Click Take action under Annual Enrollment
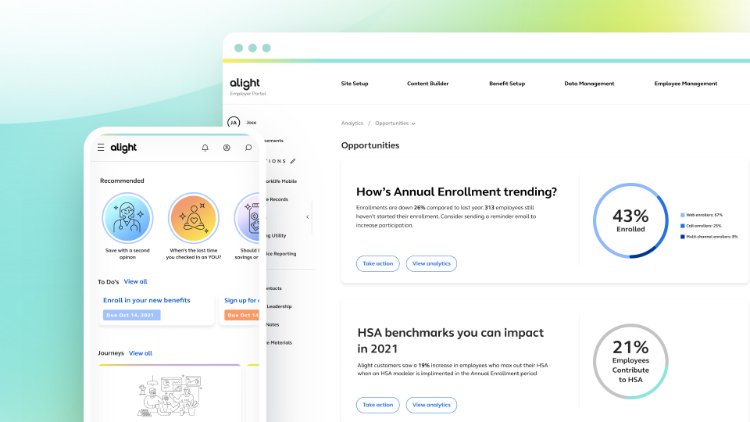Screen dimensions: 750x422 point(377,264)
